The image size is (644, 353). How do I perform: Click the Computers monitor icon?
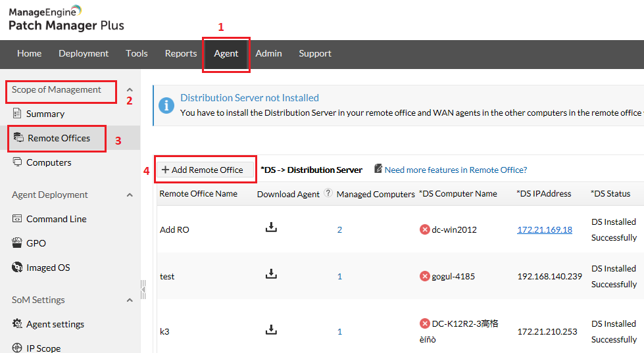(17, 162)
